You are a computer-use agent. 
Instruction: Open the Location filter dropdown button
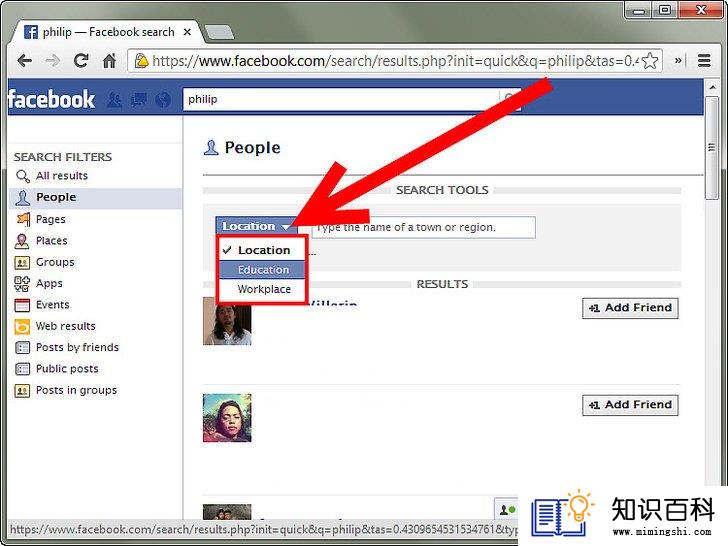256,226
